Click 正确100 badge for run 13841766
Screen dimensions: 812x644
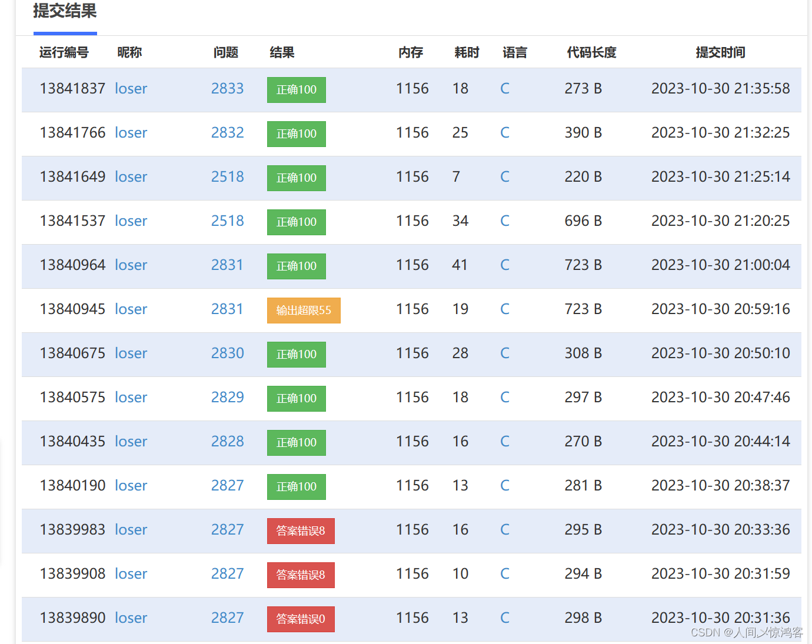297,134
